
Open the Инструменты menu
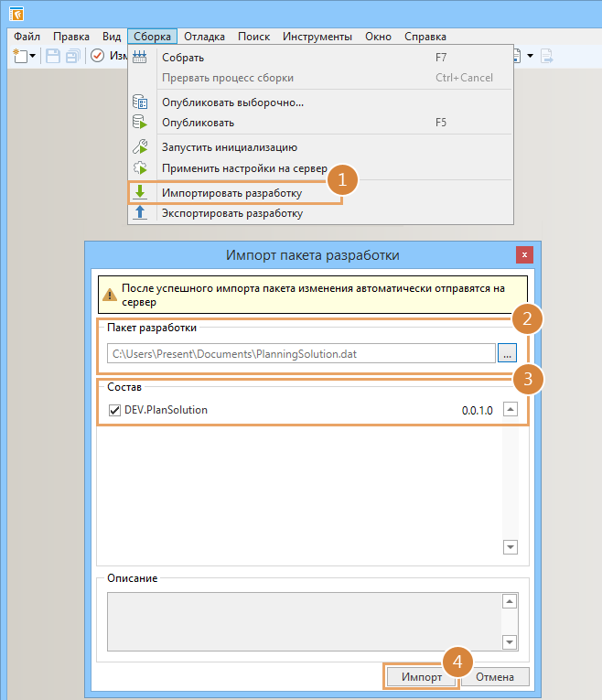pyautogui.click(x=317, y=37)
